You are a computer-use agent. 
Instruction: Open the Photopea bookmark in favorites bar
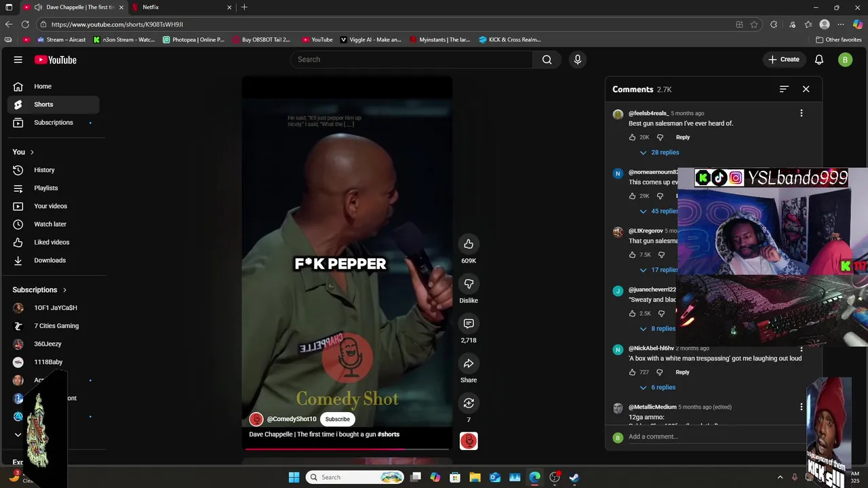pos(193,40)
